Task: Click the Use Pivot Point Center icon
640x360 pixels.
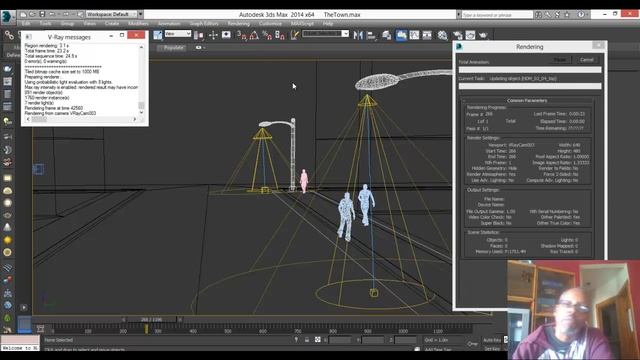Action: click(x=199, y=36)
